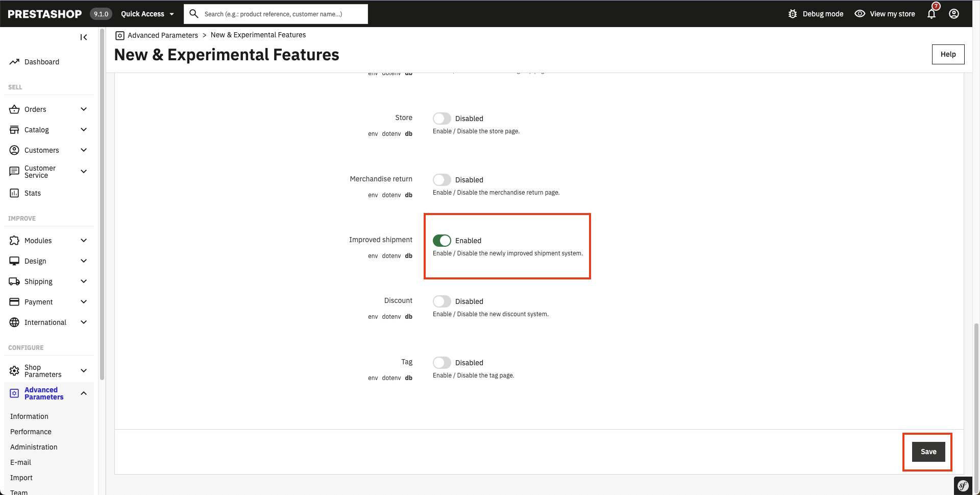Select the E-mail menu entry
The width and height of the screenshot is (980, 495).
tap(21, 462)
